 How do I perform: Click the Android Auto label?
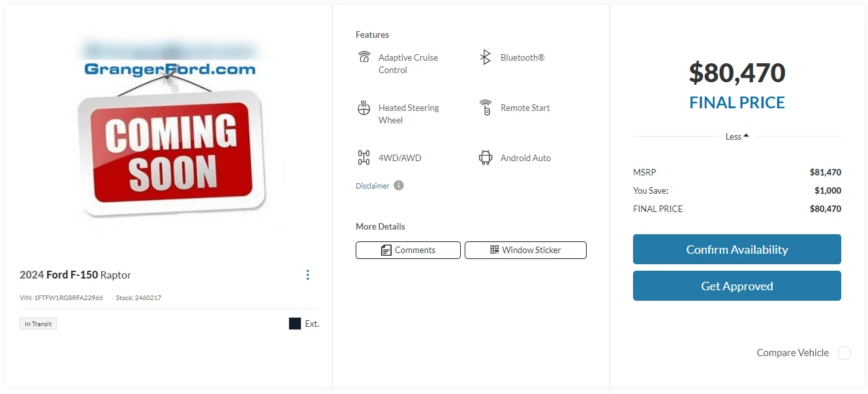pos(525,158)
